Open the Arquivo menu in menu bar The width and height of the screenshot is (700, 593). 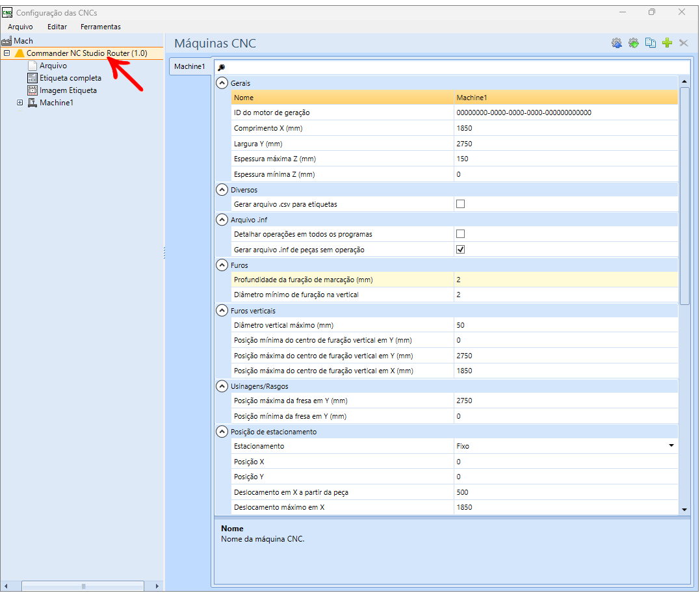pos(20,27)
